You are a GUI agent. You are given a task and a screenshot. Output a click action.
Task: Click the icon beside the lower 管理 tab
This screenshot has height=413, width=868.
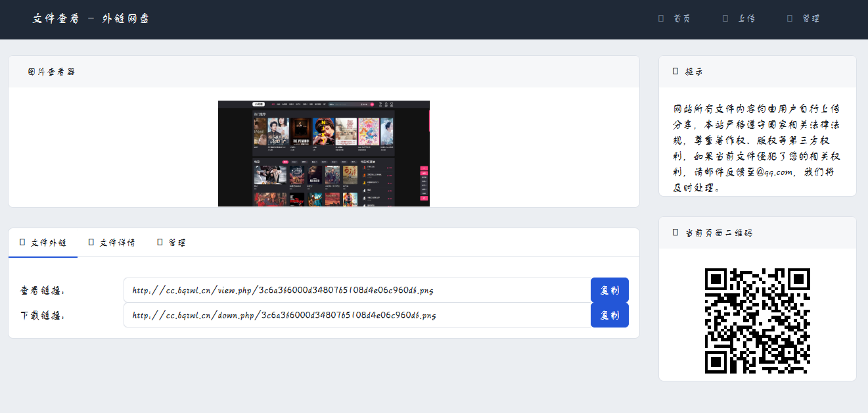[160, 242]
